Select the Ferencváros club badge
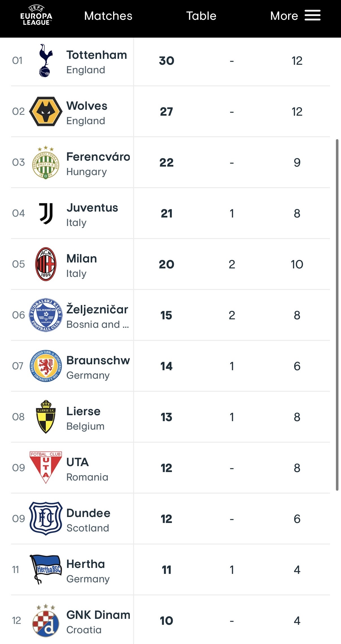This screenshot has width=341, height=644. coord(46,163)
